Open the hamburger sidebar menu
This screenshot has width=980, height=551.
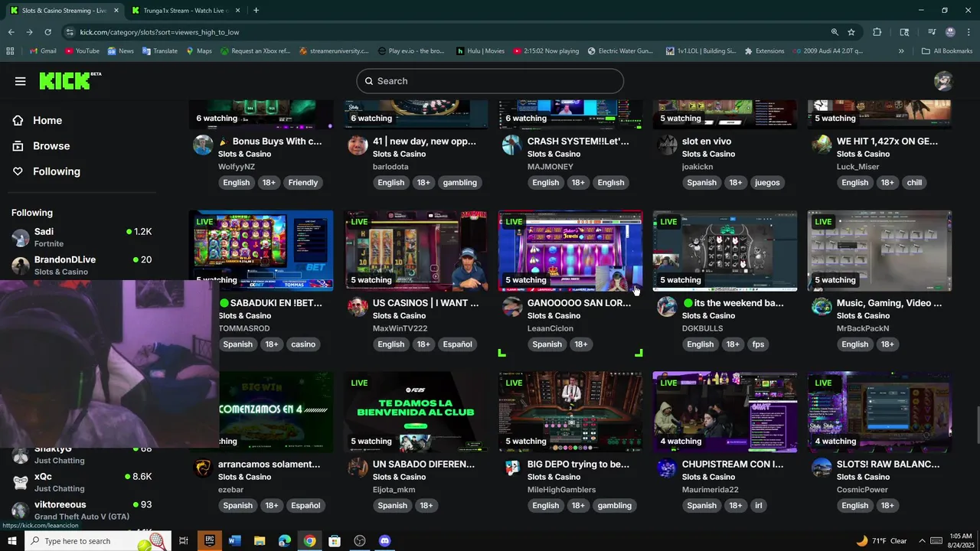(x=21, y=81)
